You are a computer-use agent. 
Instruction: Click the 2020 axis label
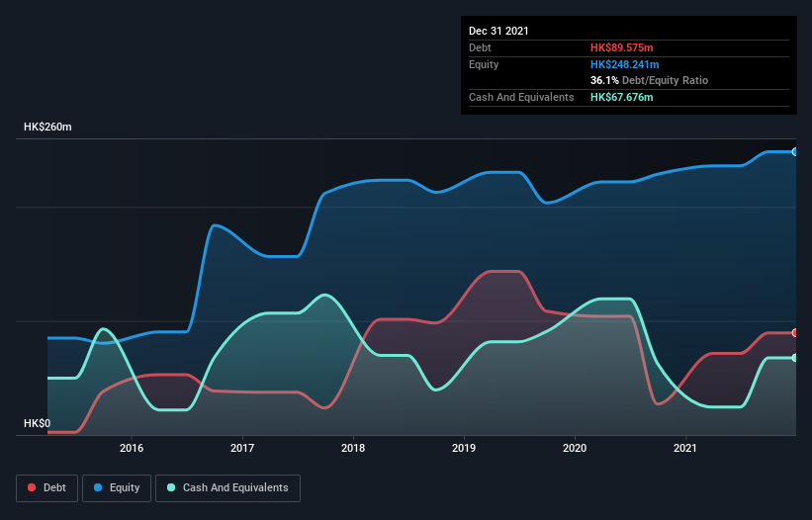click(x=575, y=448)
